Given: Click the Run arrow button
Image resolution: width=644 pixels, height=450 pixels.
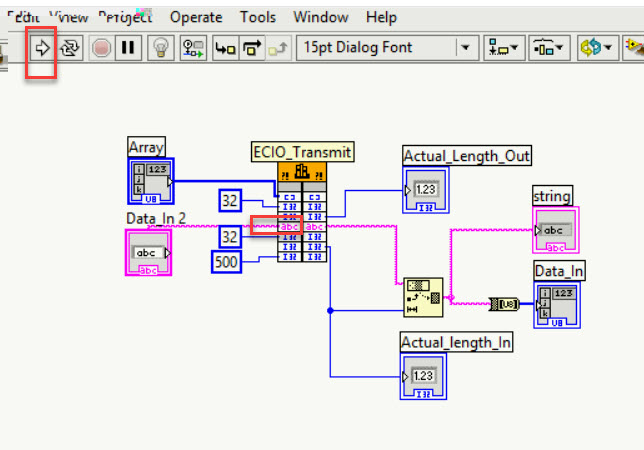Looking at the screenshot, I should tap(42, 48).
